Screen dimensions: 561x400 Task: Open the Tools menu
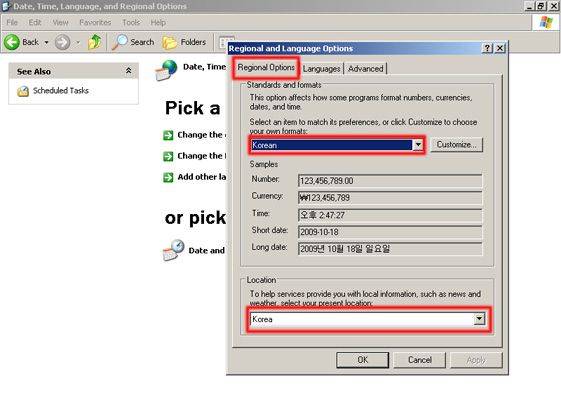131,23
